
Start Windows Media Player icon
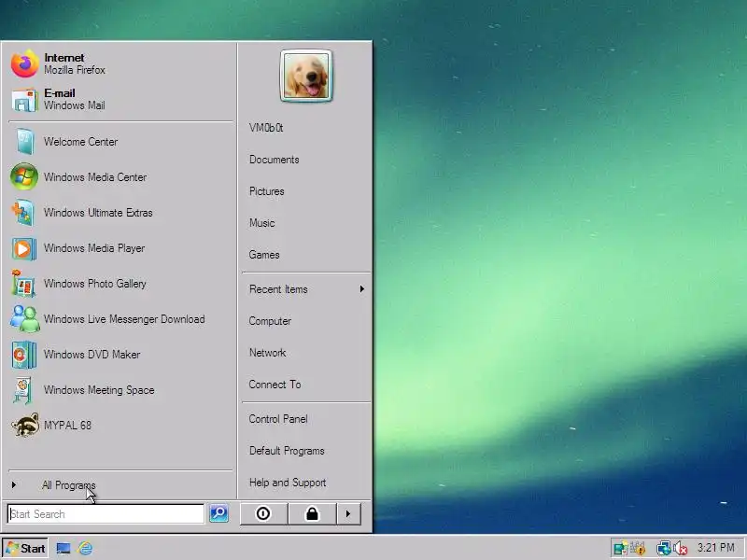25,248
